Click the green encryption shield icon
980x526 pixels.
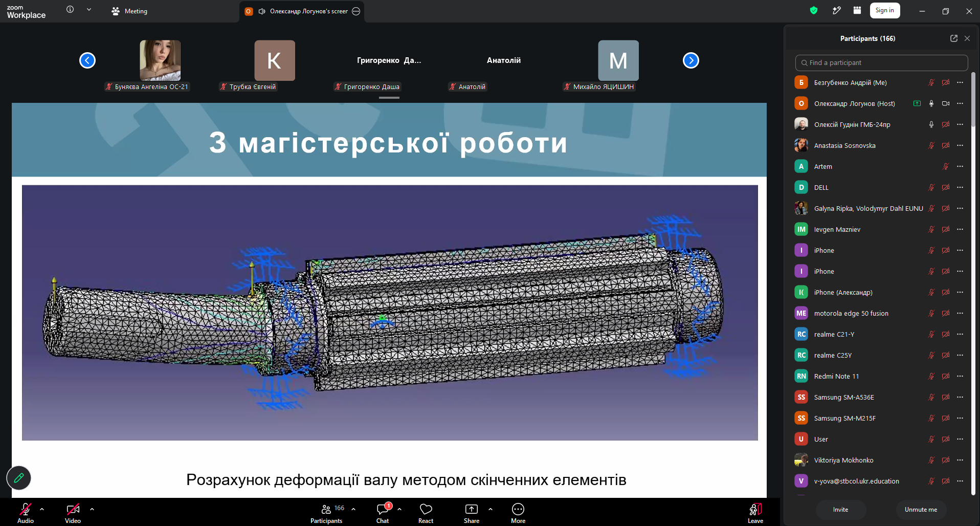tap(814, 10)
